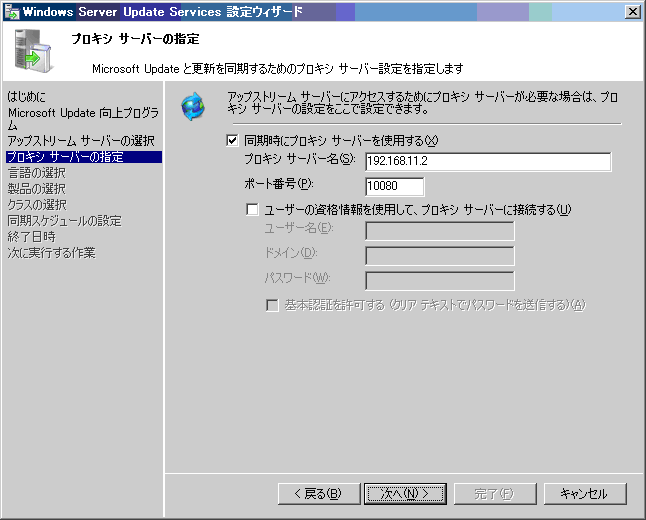Select highlighted プロキシ サーバーの指定 step
The height and width of the screenshot is (520, 646).
coord(84,157)
